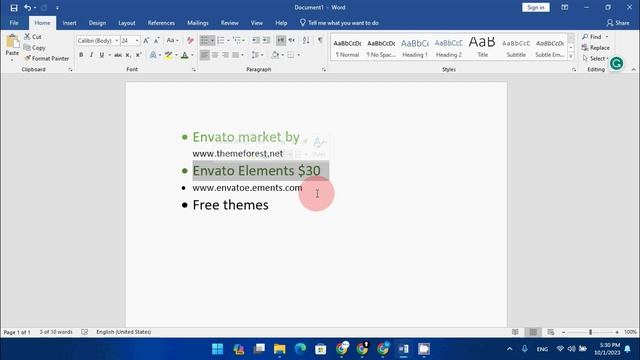Switch to the Design tab
The height and width of the screenshot is (360, 640).
click(97, 23)
